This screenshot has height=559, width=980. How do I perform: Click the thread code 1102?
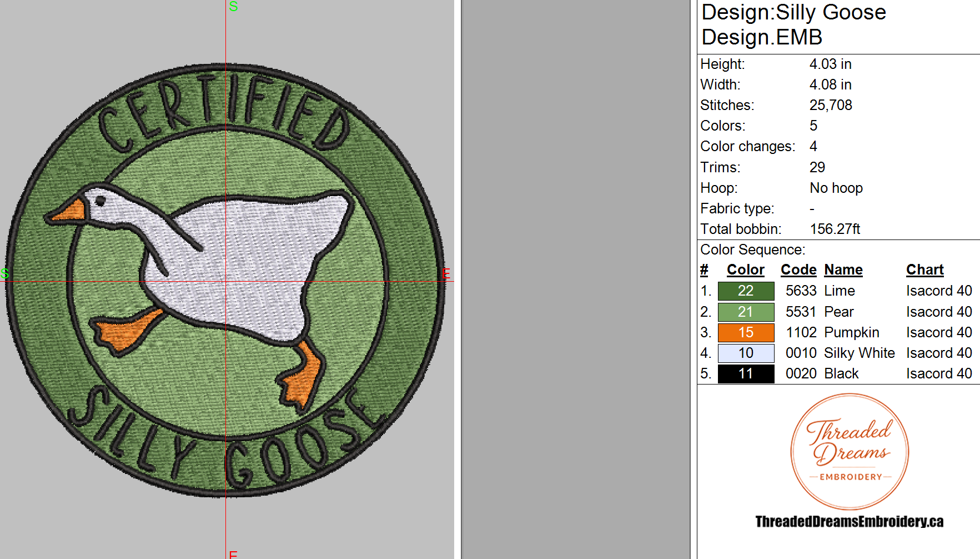tap(801, 332)
